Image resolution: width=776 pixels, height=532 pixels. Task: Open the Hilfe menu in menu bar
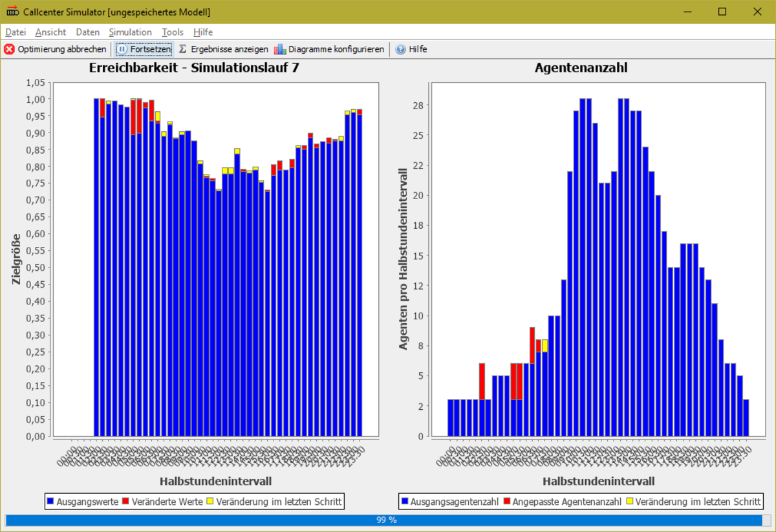[x=203, y=32]
